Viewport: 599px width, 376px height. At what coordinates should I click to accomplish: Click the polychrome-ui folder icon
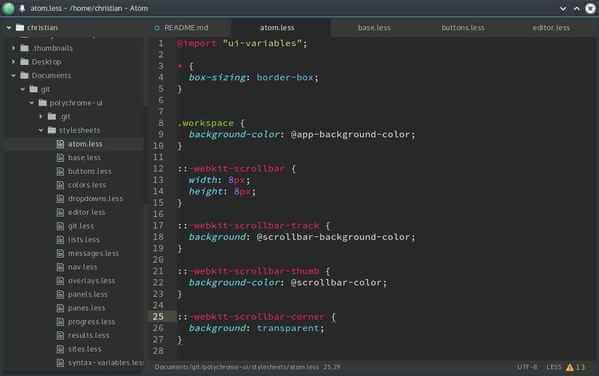point(43,103)
